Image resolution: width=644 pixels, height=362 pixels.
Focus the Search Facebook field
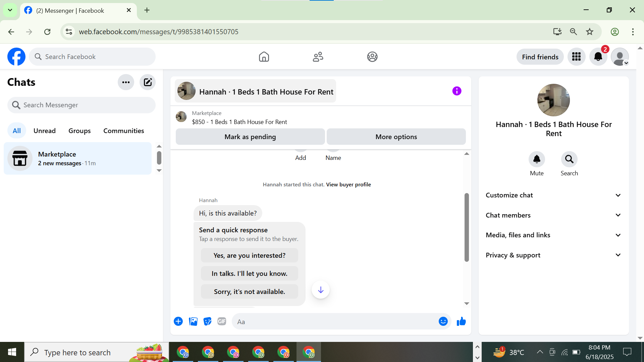pyautogui.click(x=92, y=57)
